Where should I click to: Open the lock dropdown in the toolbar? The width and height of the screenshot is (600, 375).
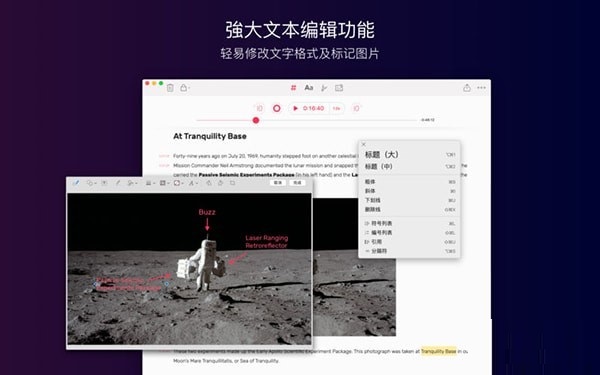tap(185, 88)
